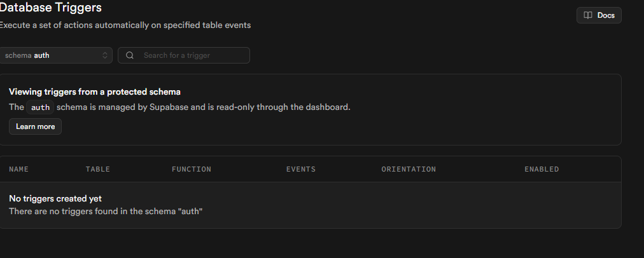Click the TABLE column header
The image size is (644, 258).
(x=98, y=169)
